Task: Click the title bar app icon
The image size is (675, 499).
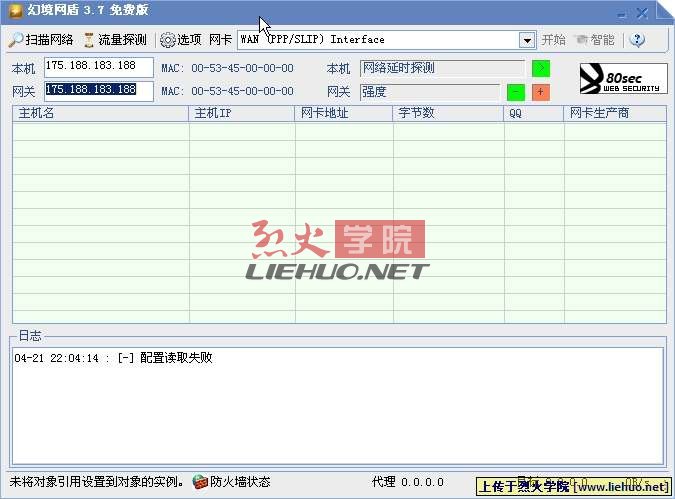Action: point(15,10)
